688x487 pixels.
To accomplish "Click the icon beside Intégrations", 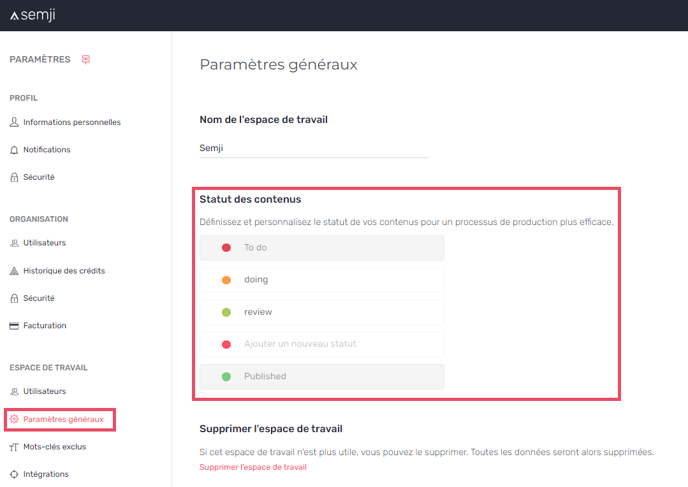I will point(14,474).
